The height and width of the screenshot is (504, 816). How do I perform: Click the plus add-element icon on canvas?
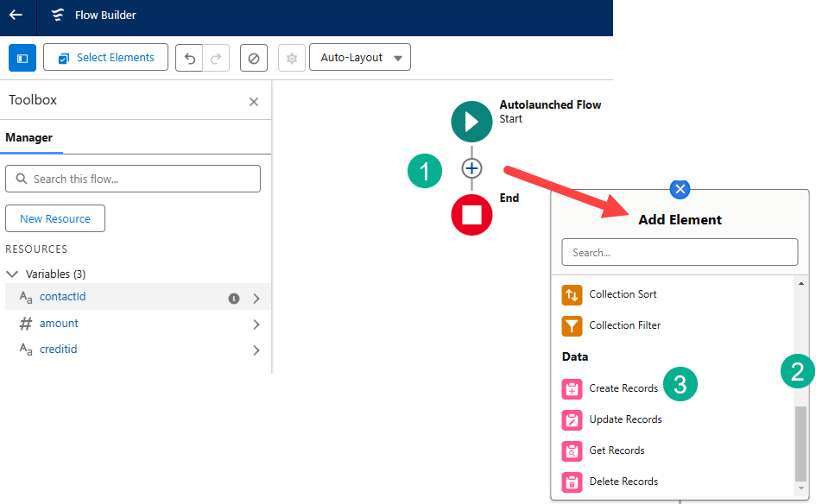(471, 168)
